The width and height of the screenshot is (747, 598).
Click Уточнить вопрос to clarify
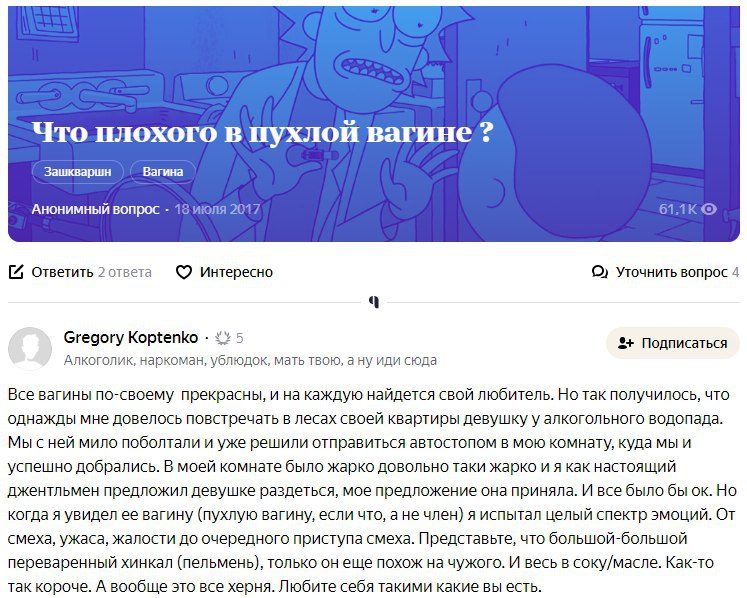[x=672, y=272]
